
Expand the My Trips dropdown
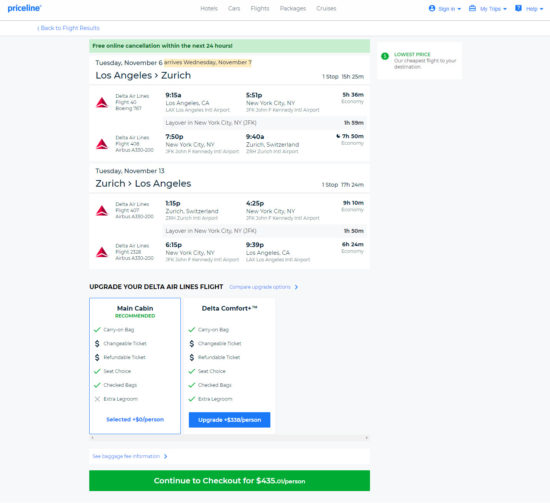[x=488, y=8]
